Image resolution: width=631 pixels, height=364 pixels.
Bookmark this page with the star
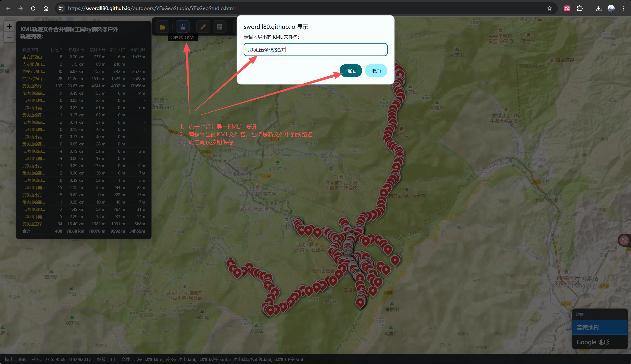(x=549, y=8)
